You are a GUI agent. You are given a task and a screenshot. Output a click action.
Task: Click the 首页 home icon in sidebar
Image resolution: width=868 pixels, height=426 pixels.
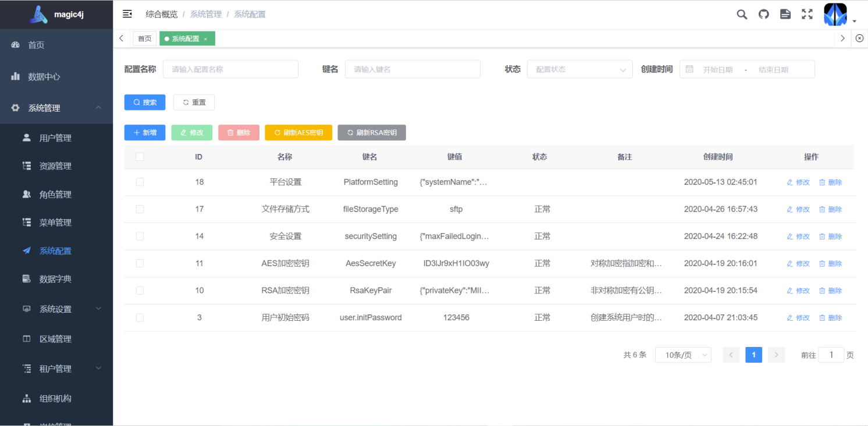pyautogui.click(x=15, y=45)
